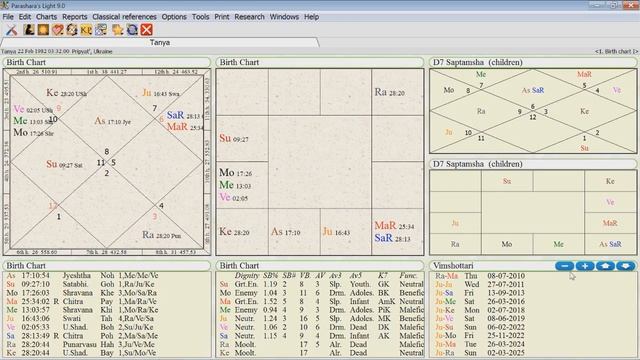Screen dimensions: 640x360
Task: Click the Func. column header
Action: [408, 276]
